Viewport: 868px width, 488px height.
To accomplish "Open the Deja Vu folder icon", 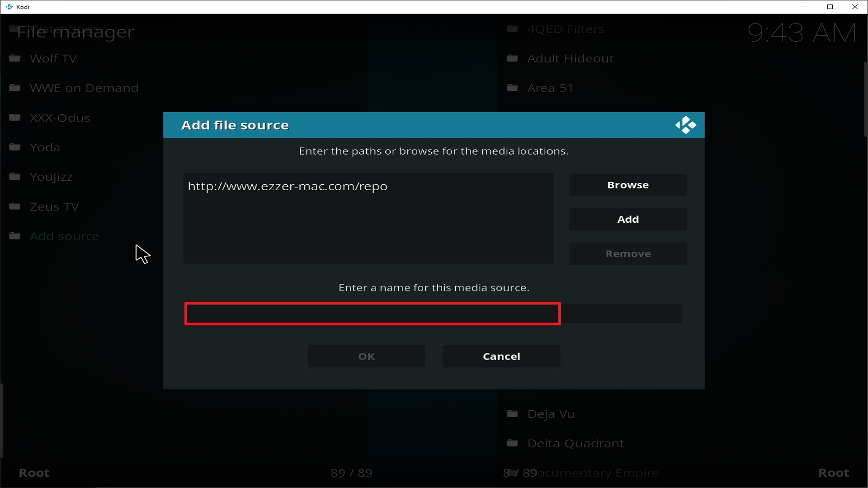I will click(x=512, y=413).
